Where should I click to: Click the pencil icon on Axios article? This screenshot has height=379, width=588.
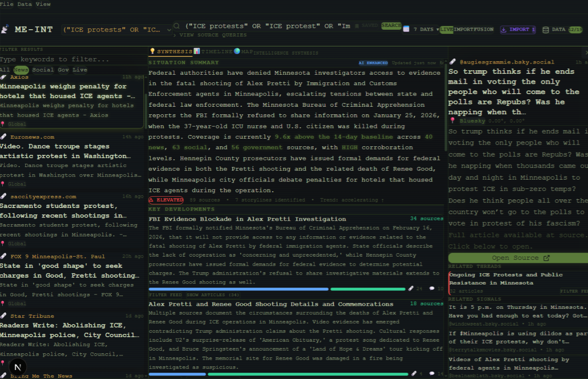4,77
